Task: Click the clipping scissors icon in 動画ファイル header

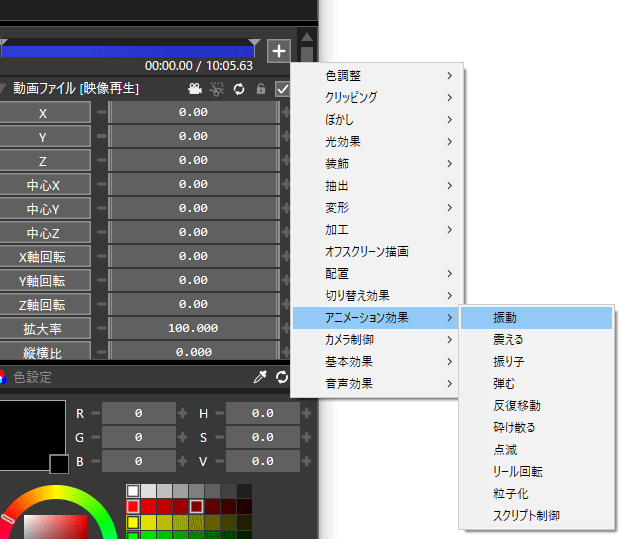Action: (x=216, y=89)
